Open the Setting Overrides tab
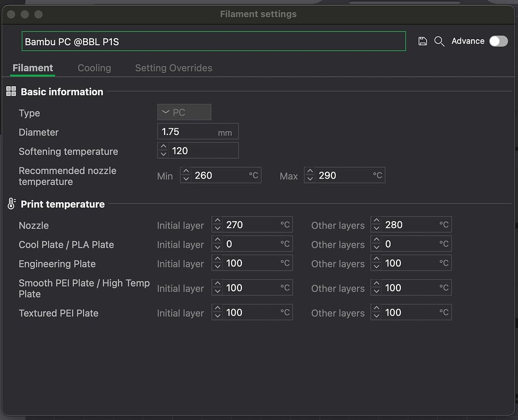This screenshot has height=420, width=518. pyautogui.click(x=174, y=68)
